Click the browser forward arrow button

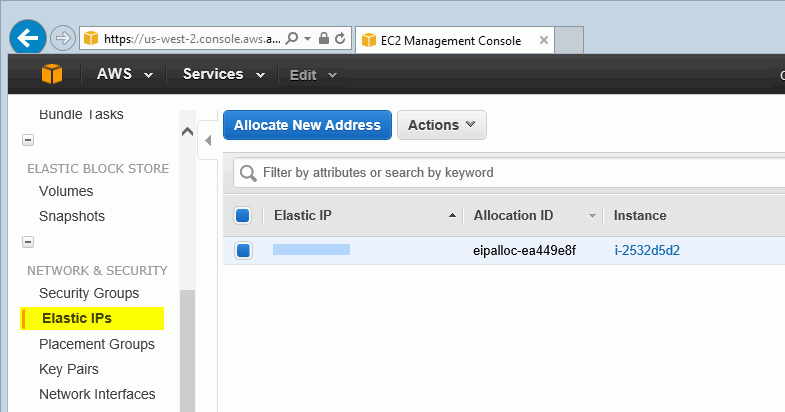[x=63, y=38]
